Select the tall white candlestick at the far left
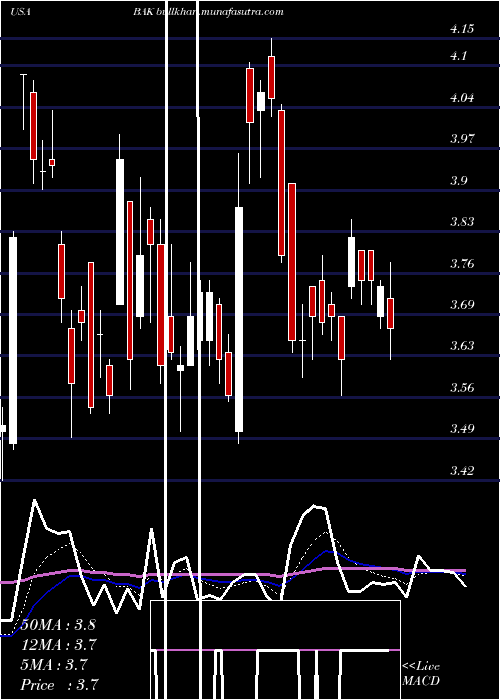 13,340
